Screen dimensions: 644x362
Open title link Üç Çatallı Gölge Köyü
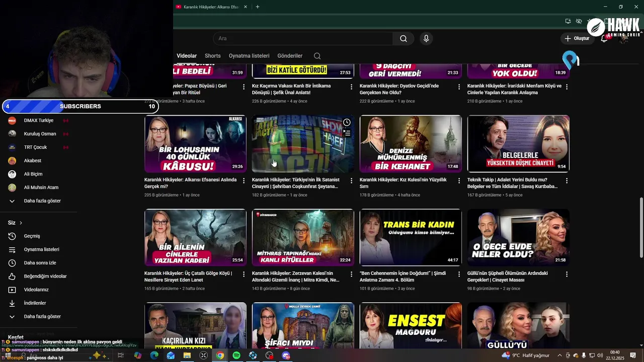click(x=188, y=277)
